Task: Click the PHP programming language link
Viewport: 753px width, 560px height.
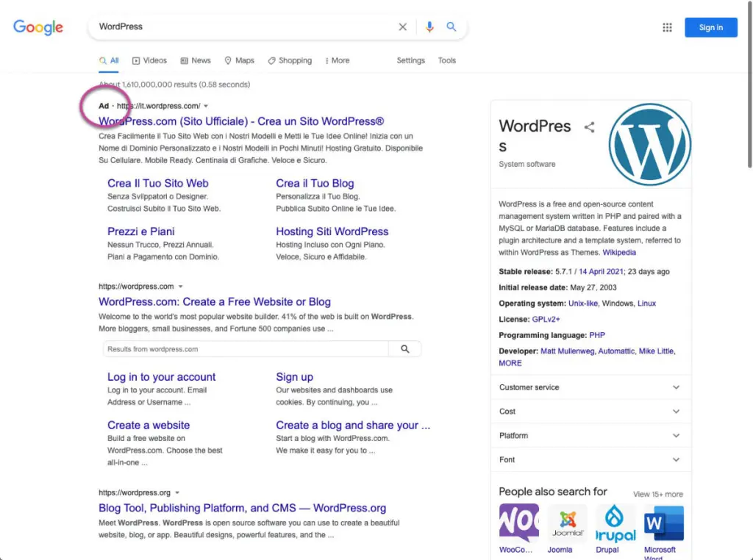Action: (x=597, y=335)
